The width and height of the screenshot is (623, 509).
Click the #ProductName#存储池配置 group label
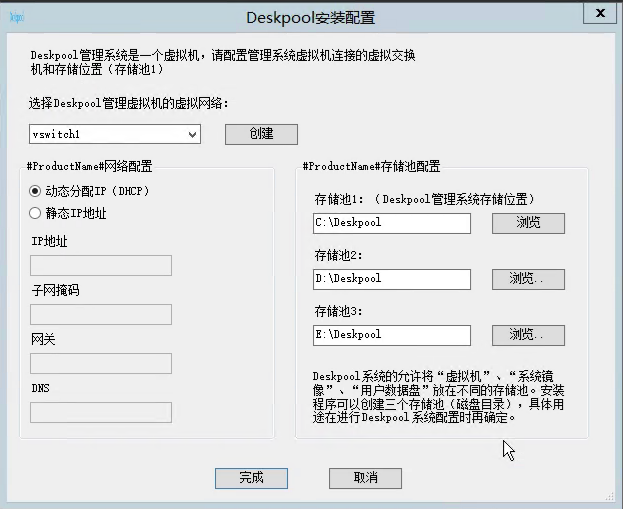tap(371, 166)
